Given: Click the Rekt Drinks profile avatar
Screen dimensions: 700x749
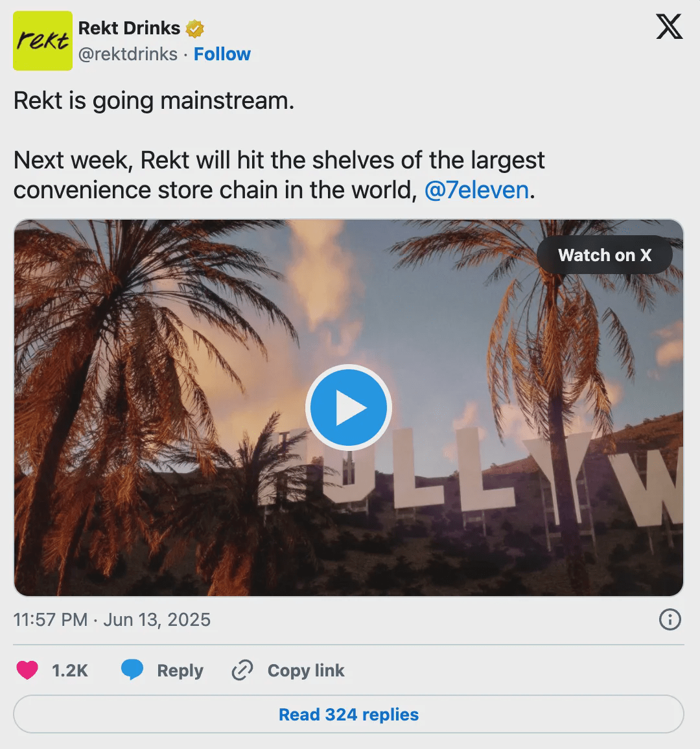Looking at the screenshot, I should 43,41.
